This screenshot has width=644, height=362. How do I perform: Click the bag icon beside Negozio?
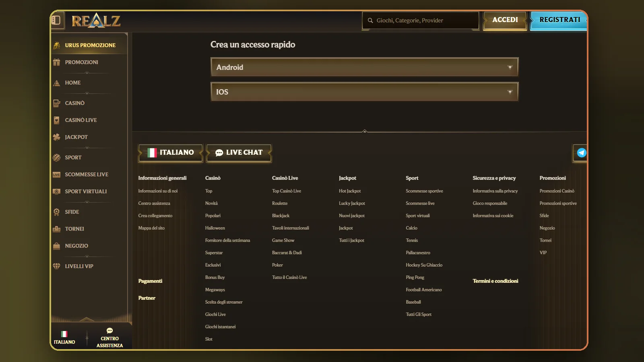(57, 246)
